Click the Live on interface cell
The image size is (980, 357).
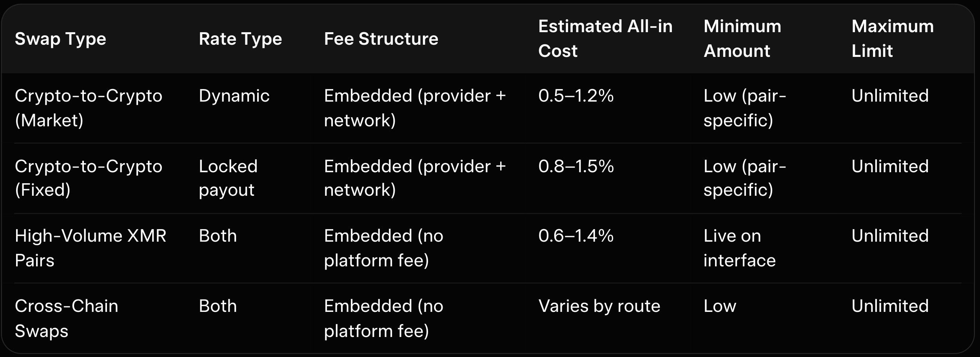[739, 248]
